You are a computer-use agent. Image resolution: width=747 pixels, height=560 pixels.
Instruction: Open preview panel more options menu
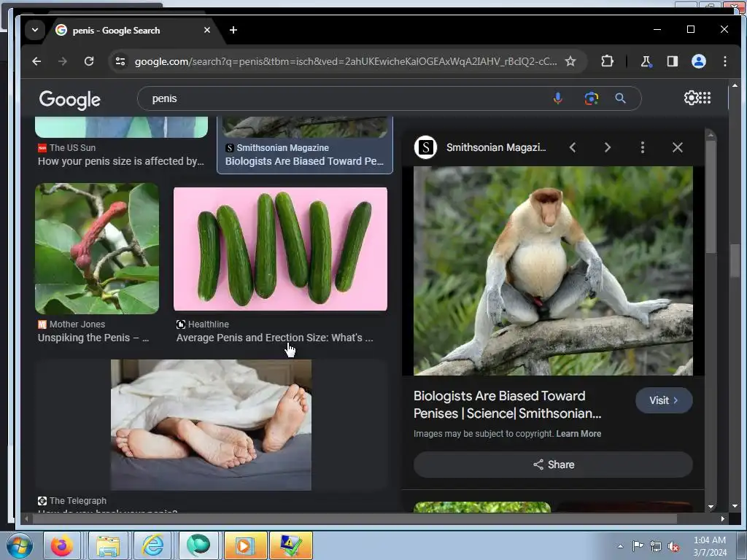(643, 147)
